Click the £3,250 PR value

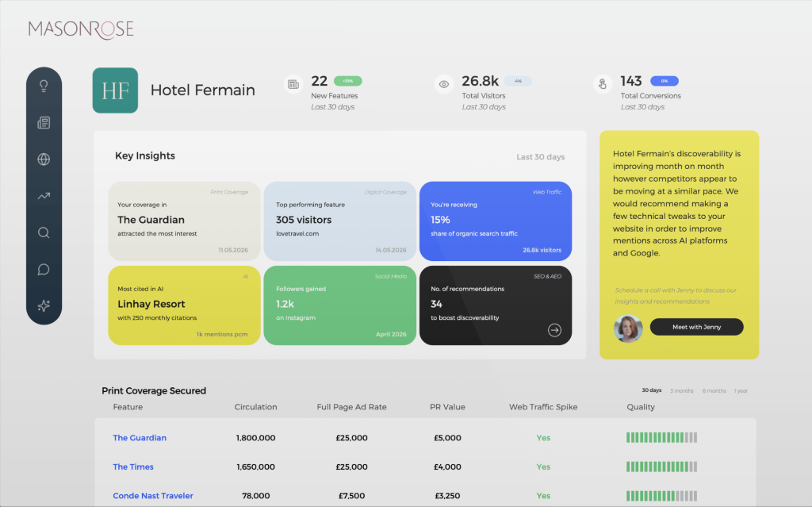click(447, 496)
